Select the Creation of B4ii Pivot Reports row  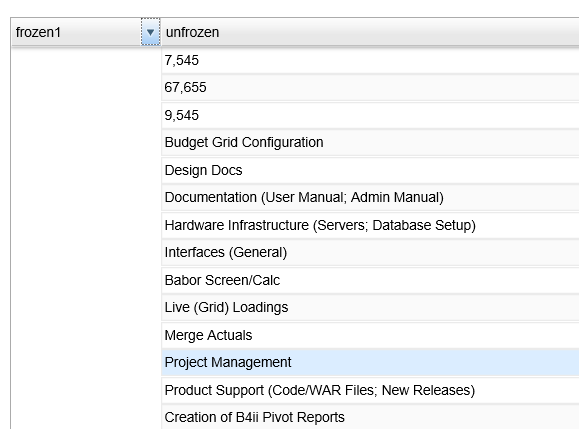370,417
